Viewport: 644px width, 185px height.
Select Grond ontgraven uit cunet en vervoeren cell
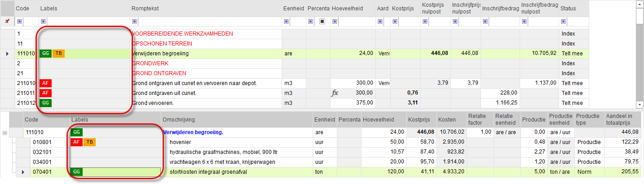[x=206, y=83]
